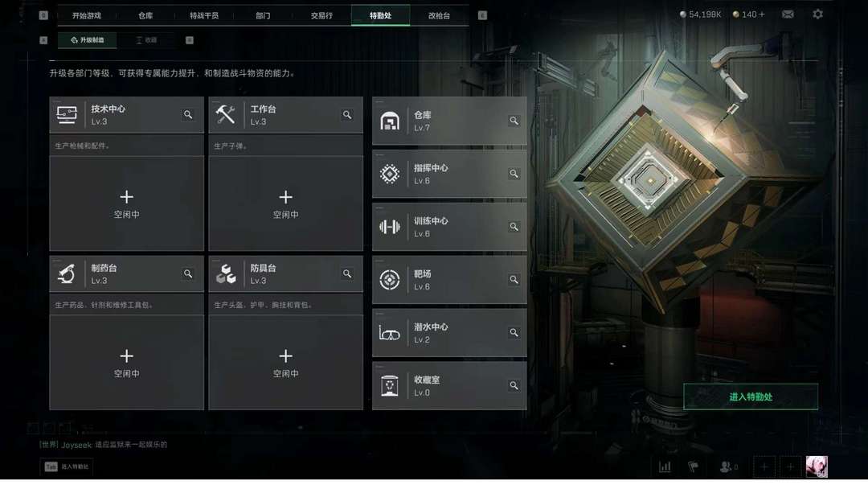The height and width of the screenshot is (489, 868).
Task: Open the settings gear icon
Action: [817, 14]
